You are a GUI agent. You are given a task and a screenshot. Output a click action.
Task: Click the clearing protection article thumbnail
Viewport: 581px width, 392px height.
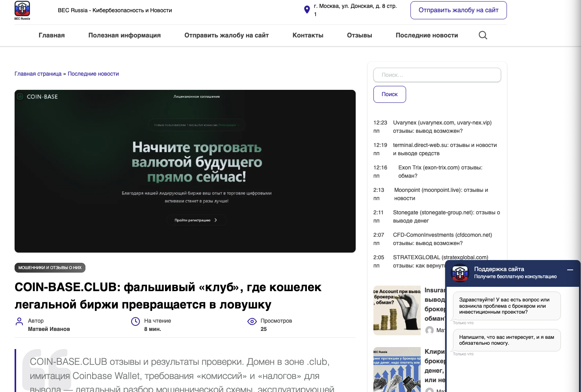pyautogui.click(x=397, y=370)
